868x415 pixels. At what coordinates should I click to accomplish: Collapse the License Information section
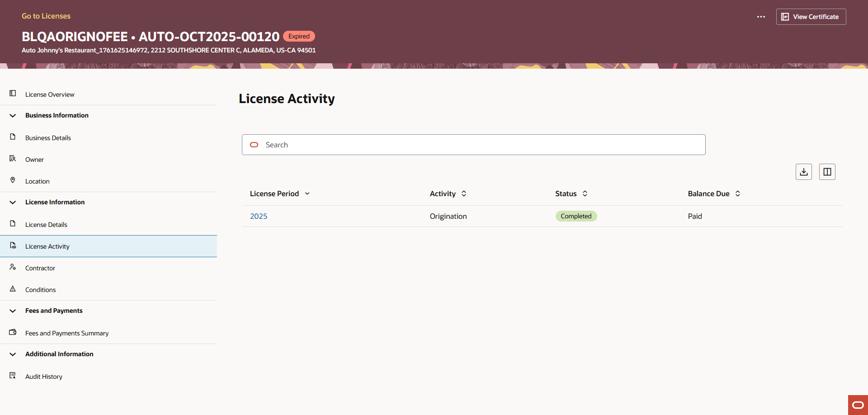(x=12, y=202)
